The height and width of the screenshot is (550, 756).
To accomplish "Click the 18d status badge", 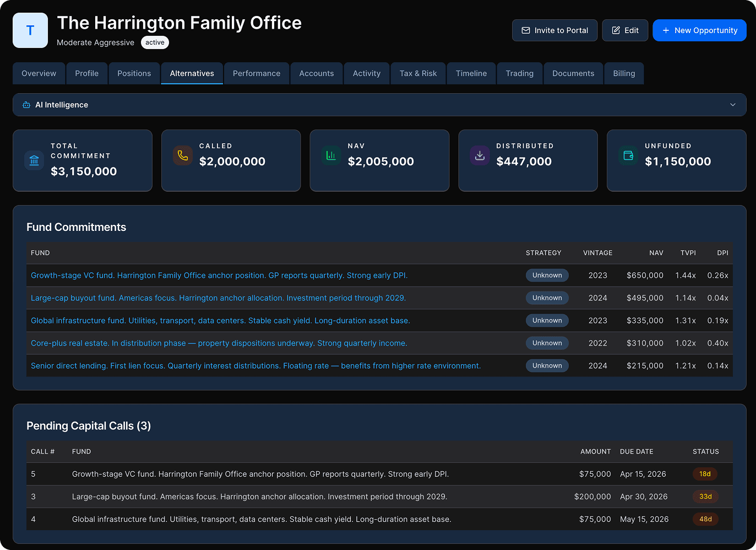I will [705, 474].
